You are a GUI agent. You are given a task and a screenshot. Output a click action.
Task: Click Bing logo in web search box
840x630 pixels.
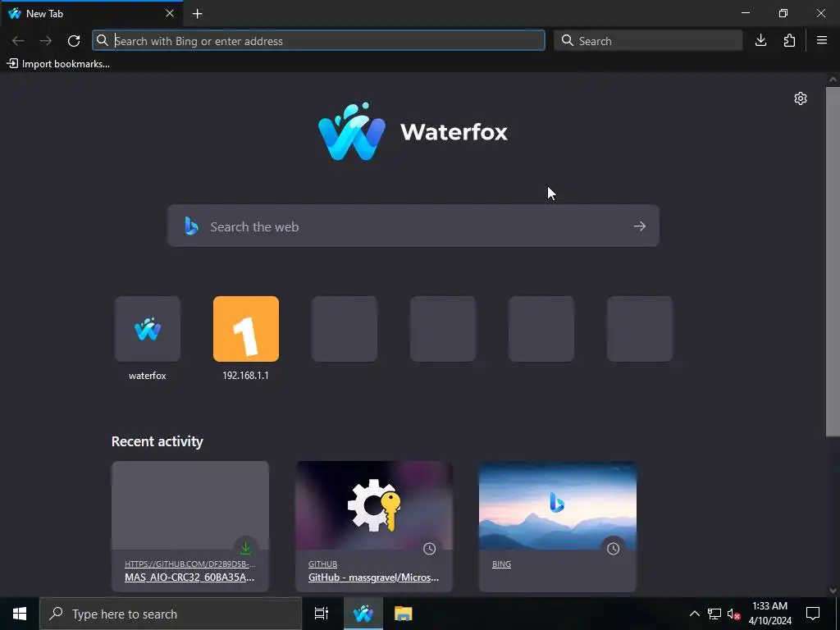pyautogui.click(x=191, y=226)
